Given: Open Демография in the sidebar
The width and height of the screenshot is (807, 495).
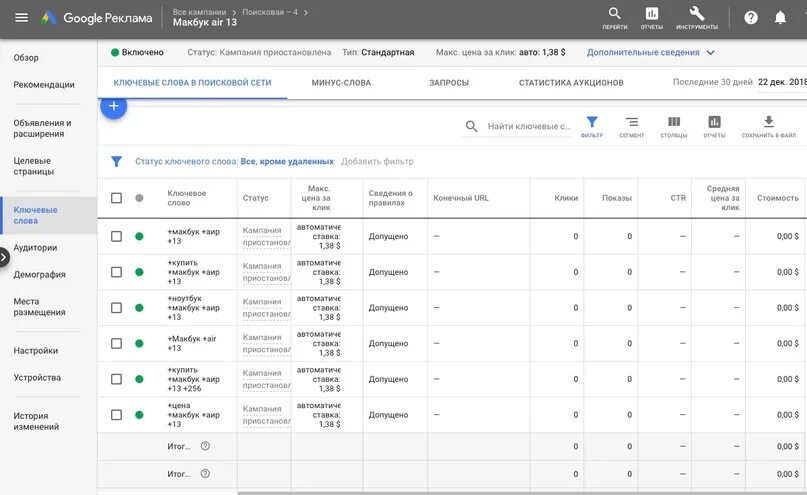Looking at the screenshot, I should 40,274.
